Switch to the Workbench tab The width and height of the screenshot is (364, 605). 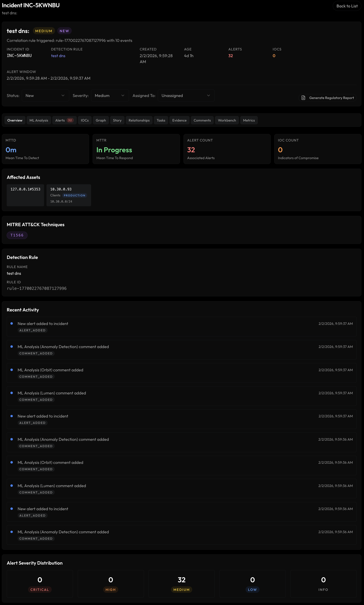tap(227, 120)
